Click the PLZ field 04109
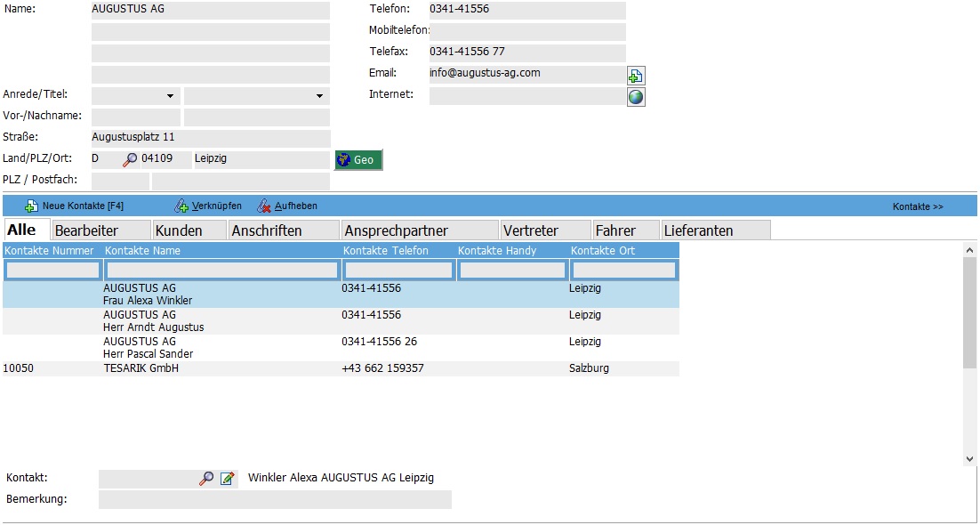The height and width of the screenshot is (525, 980). [166, 159]
